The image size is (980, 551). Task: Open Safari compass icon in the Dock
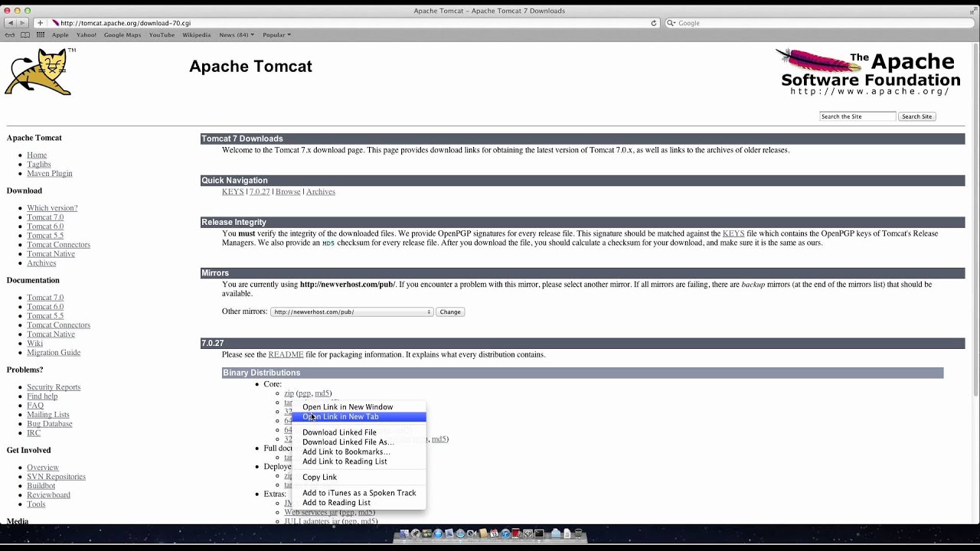coord(460,533)
